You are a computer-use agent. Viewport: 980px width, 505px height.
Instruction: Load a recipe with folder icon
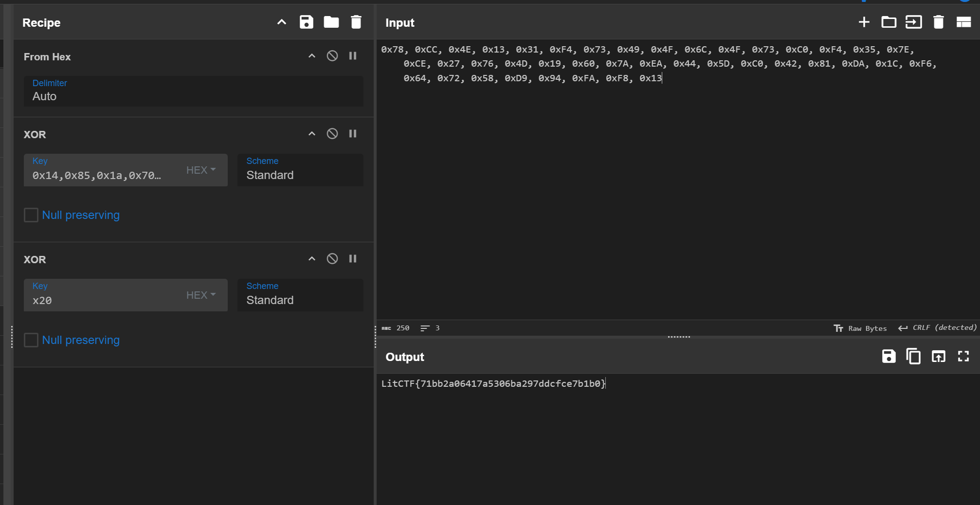coord(331,22)
